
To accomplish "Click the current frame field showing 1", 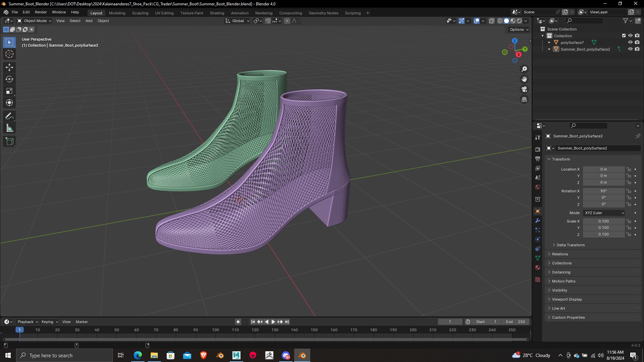I will pyautogui.click(x=450, y=322).
